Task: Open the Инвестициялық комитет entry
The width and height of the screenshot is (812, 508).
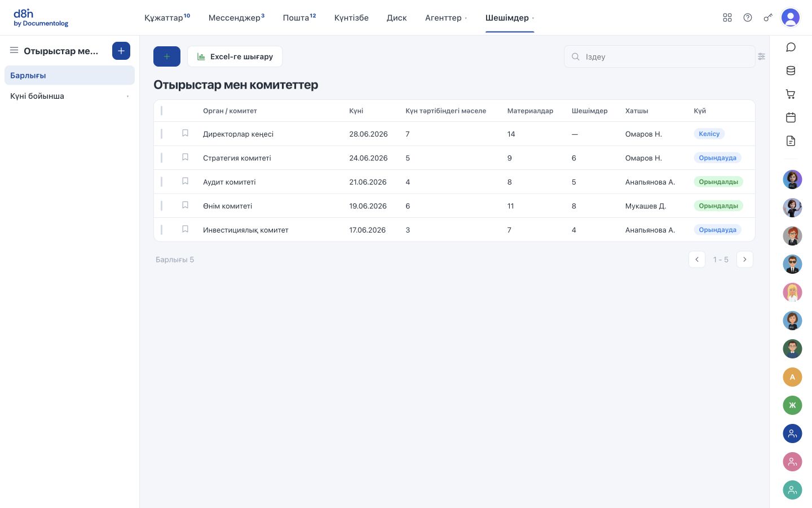Action: [x=246, y=230]
